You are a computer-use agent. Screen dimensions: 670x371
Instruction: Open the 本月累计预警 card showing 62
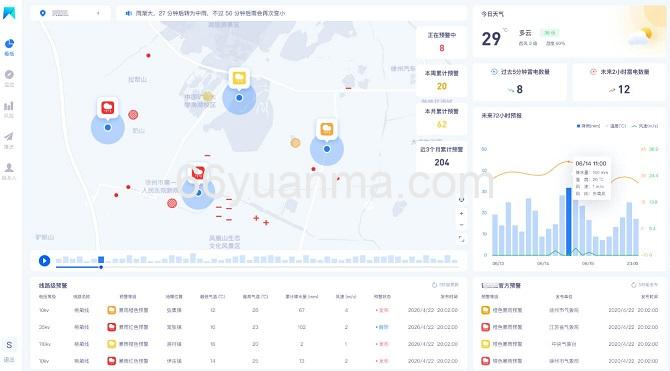[441, 118]
